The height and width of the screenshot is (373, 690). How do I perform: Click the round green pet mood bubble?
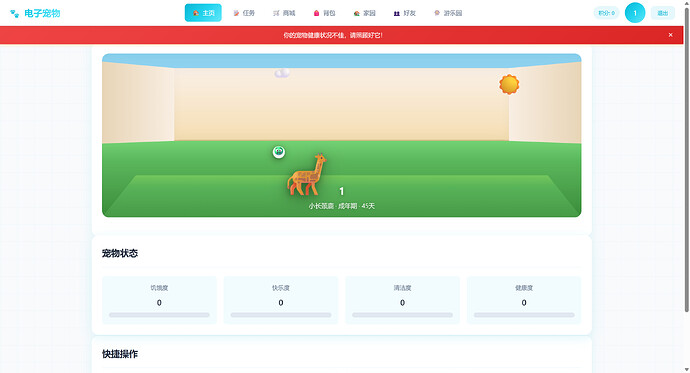279,152
